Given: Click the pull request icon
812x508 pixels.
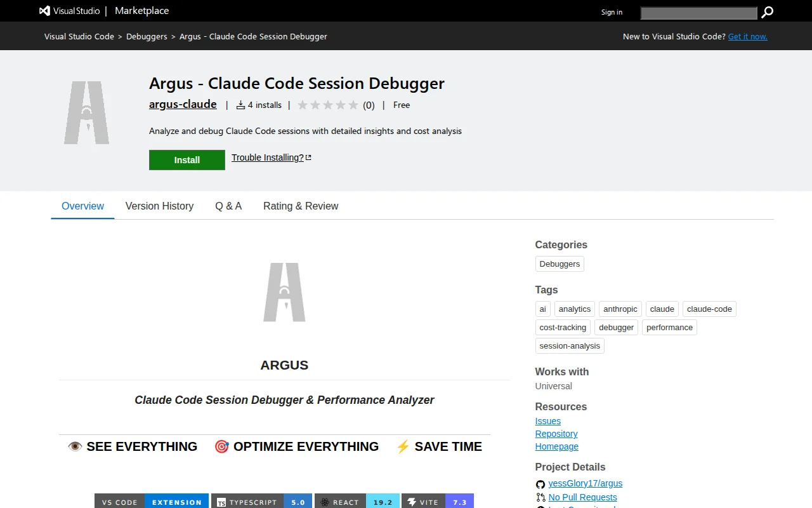Looking at the screenshot, I should 540,498.
